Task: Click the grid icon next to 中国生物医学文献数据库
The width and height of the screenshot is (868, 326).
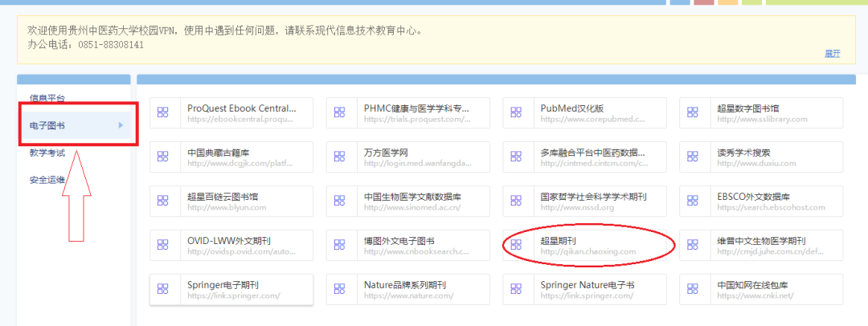Action: coord(339,201)
